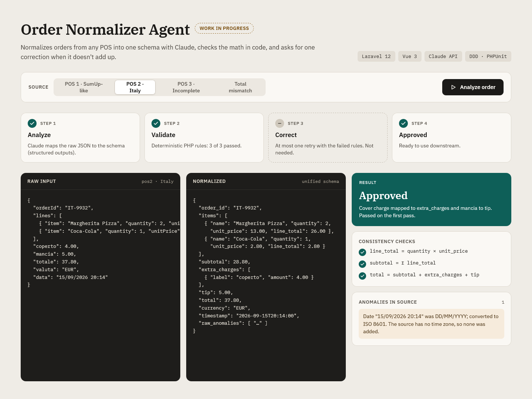Click the RESULT label in green card
This screenshot has width=532, height=399.
coord(368,183)
